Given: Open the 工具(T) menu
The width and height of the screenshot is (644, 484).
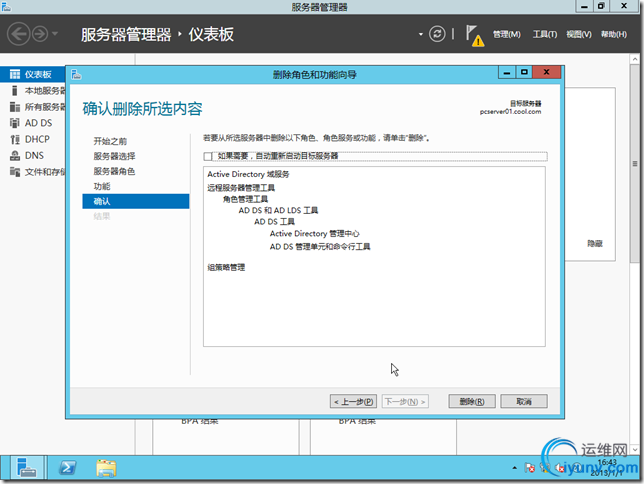Looking at the screenshot, I should click(x=545, y=35).
